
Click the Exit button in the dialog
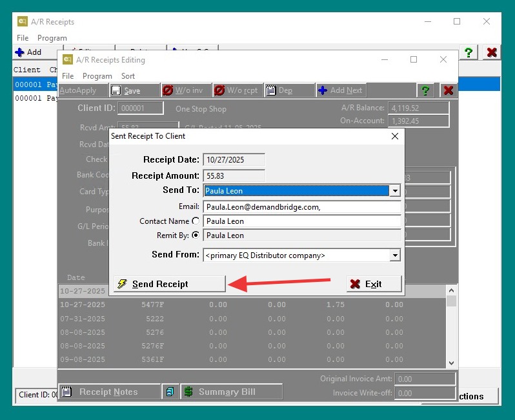[374, 284]
